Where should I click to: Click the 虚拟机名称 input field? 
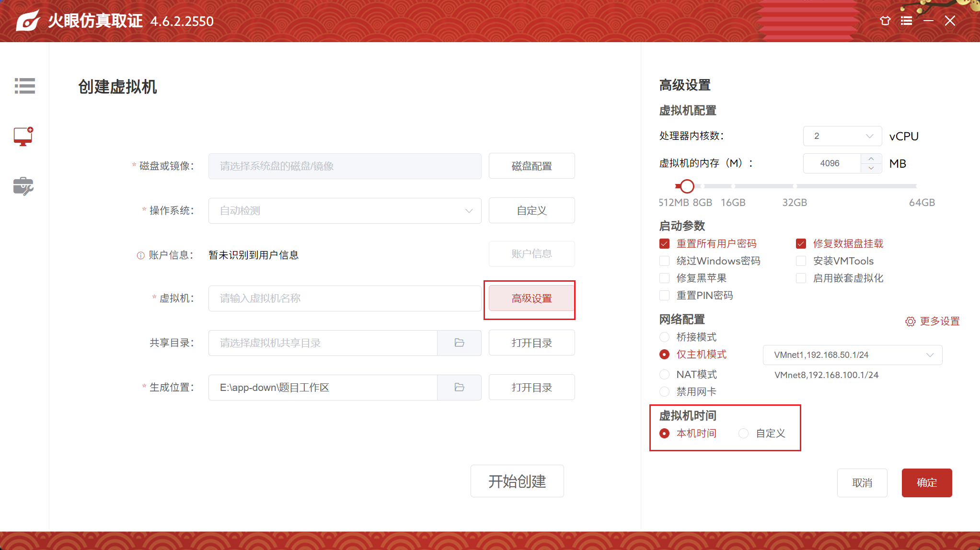tap(345, 298)
